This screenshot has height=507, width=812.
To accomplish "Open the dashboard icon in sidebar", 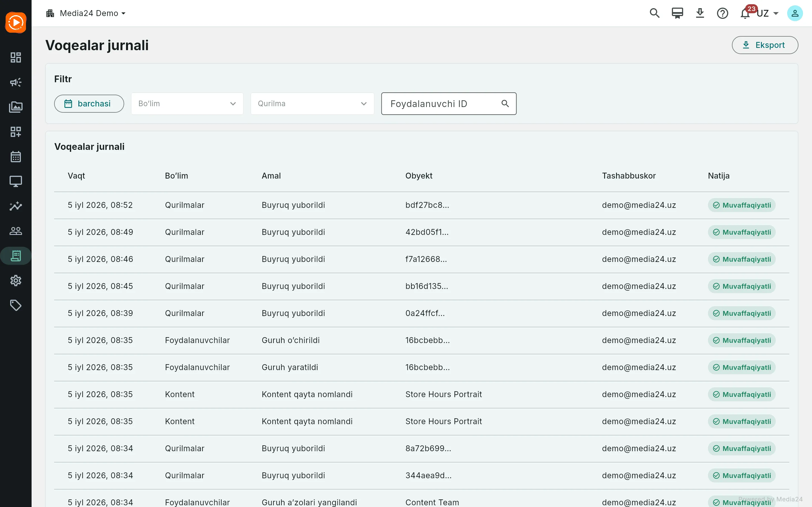I will [16, 58].
